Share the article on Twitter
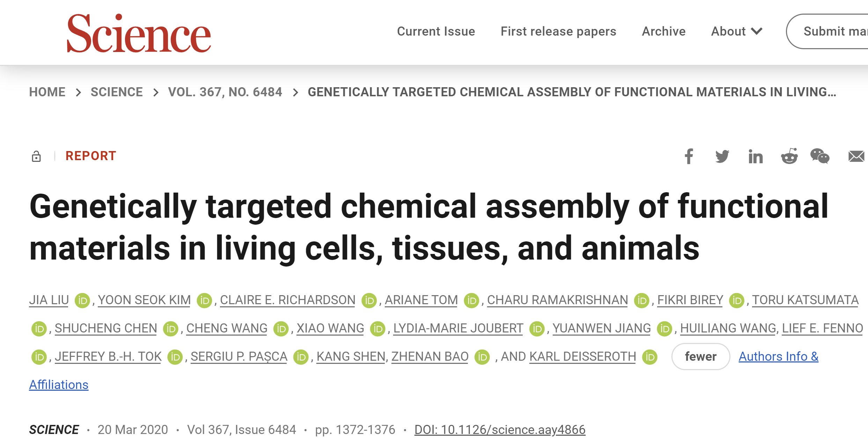This screenshot has width=868, height=442. pyautogui.click(x=722, y=156)
